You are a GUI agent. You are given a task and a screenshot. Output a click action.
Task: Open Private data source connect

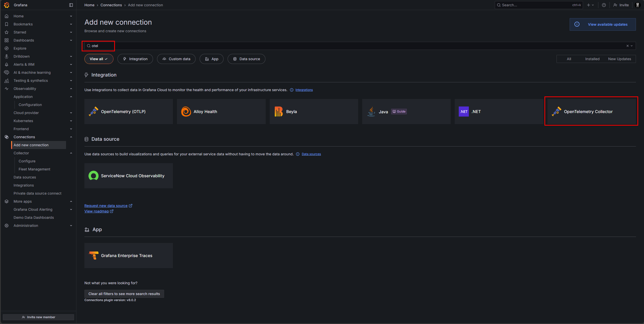coord(38,193)
